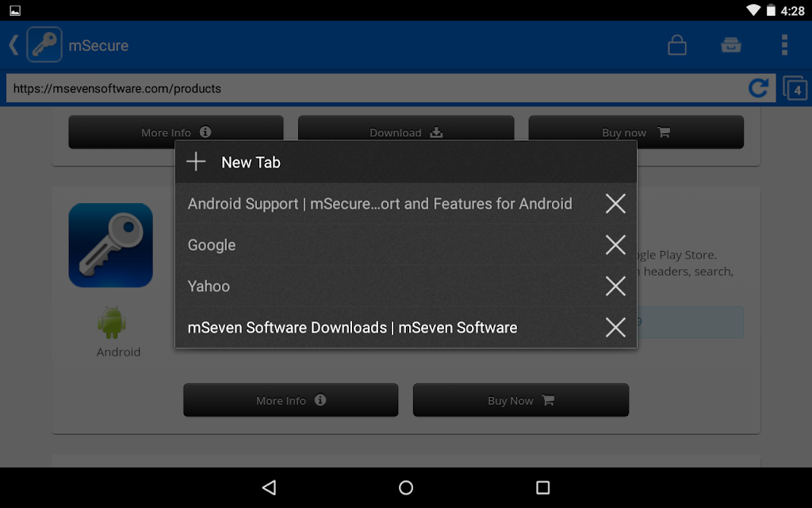Open the autofill briefcase icon in header
The image size is (812, 508).
pyautogui.click(x=730, y=45)
